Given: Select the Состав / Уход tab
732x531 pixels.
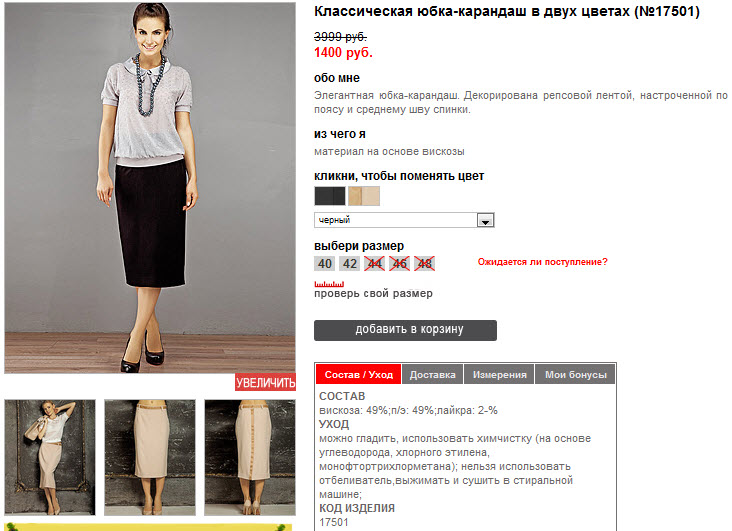Looking at the screenshot, I should click(x=359, y=375).
